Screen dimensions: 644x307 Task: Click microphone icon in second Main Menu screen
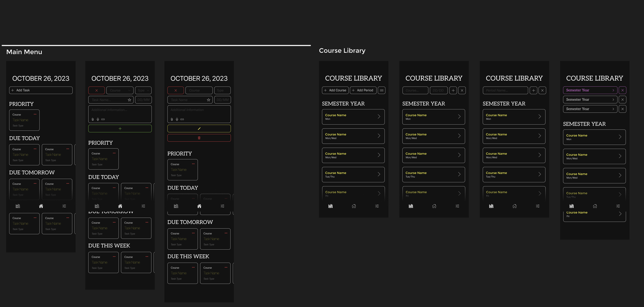tap(98, 119)
